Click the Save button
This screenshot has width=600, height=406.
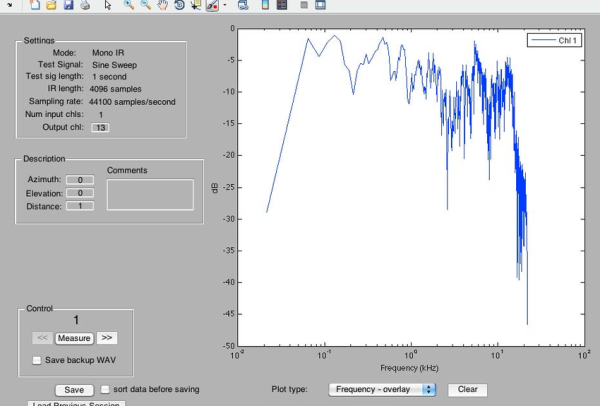click(x=73, y=389)
